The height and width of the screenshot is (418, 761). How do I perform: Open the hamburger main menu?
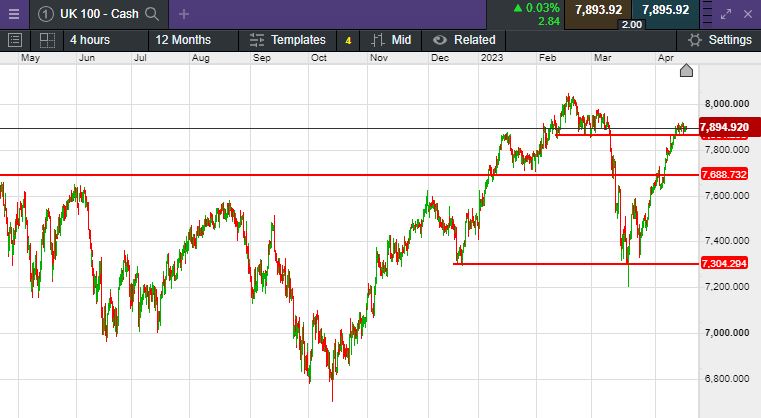point(13,13)
